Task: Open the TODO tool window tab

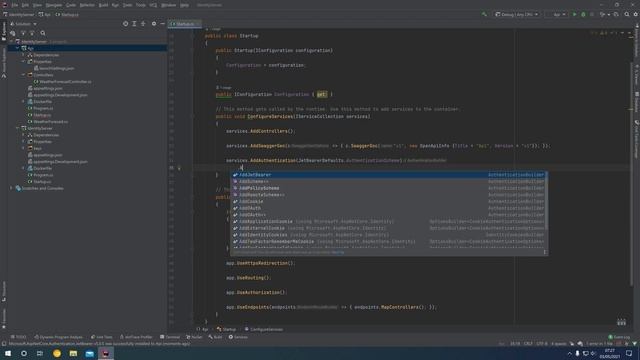Action: (x=18, y=337)
